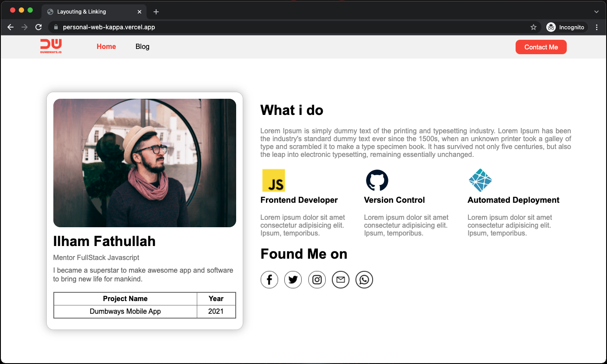The width and height of the screenshot is (607, 364).
Task: Open a new browser tab
Action: coord(156,11)
